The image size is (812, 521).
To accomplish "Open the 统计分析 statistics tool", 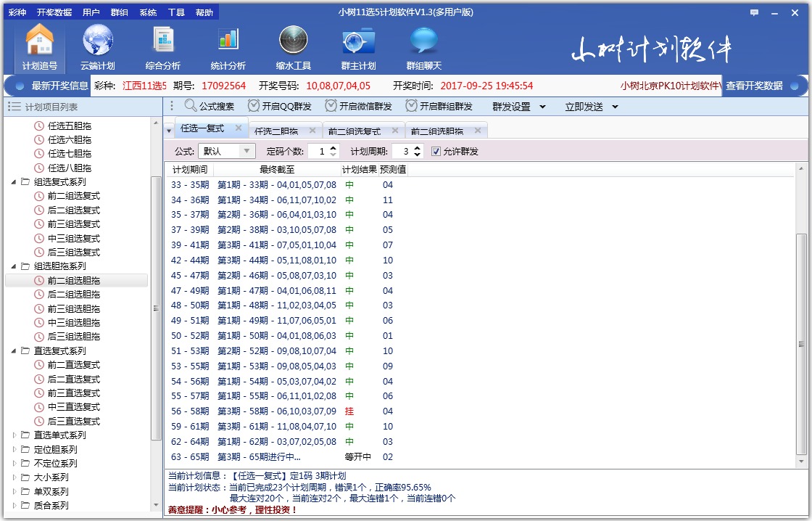I will pyautogui.click(x=225, y=46).
